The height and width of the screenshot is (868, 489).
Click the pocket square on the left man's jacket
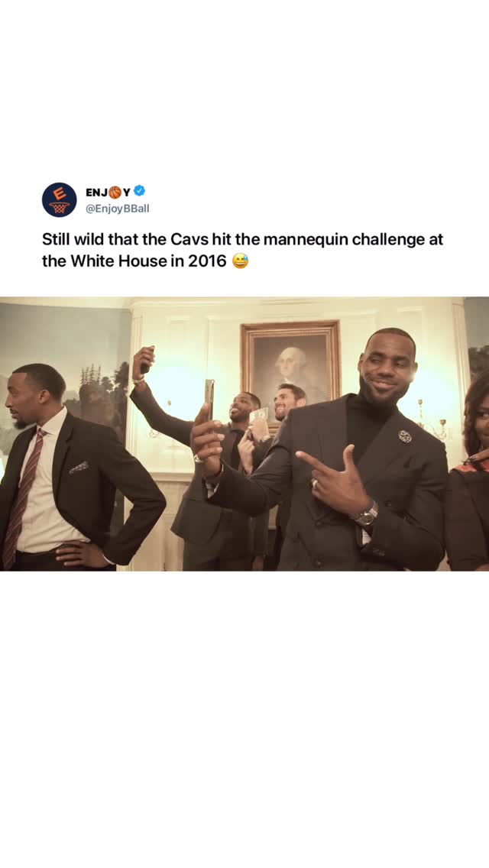[x=79, y=468]
